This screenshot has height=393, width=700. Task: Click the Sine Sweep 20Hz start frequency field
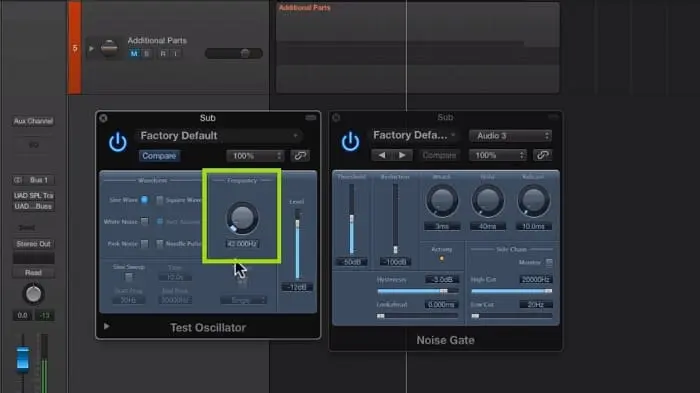pyautogui.click(x=128, y=300)
